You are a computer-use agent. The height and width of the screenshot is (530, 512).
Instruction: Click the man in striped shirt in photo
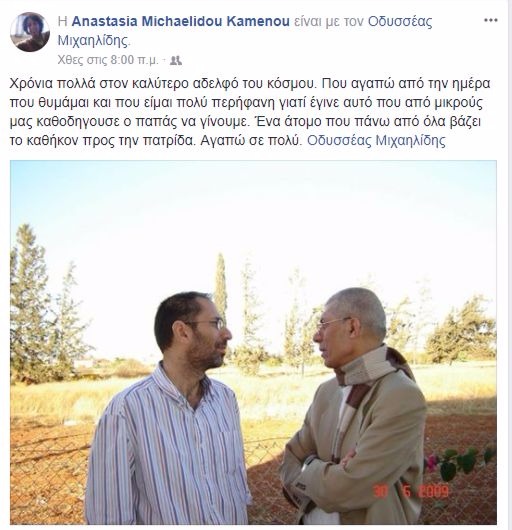pyautogui.click(x=169, y=409)
